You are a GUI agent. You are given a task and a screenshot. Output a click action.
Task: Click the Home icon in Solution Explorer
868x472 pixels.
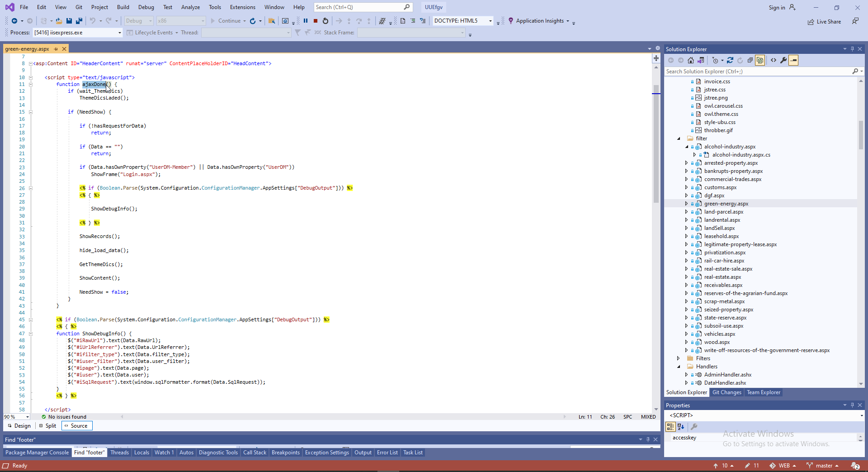tap(691, 60)
